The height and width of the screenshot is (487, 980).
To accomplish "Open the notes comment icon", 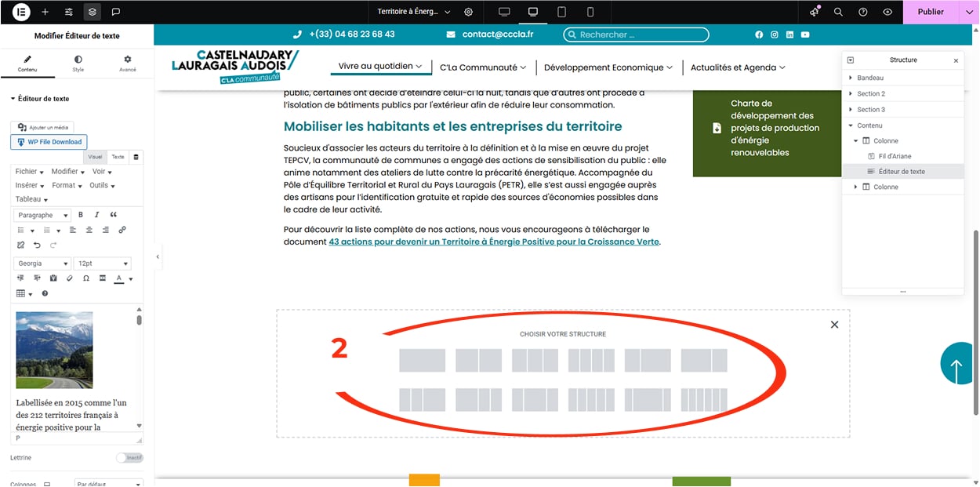I will (x=116, y=12).
